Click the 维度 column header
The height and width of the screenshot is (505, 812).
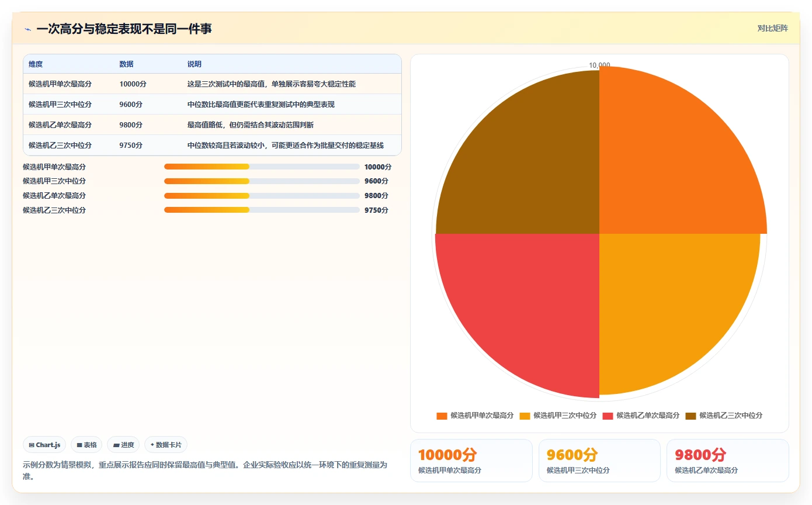pyautogui.click(x=36, y=64)
